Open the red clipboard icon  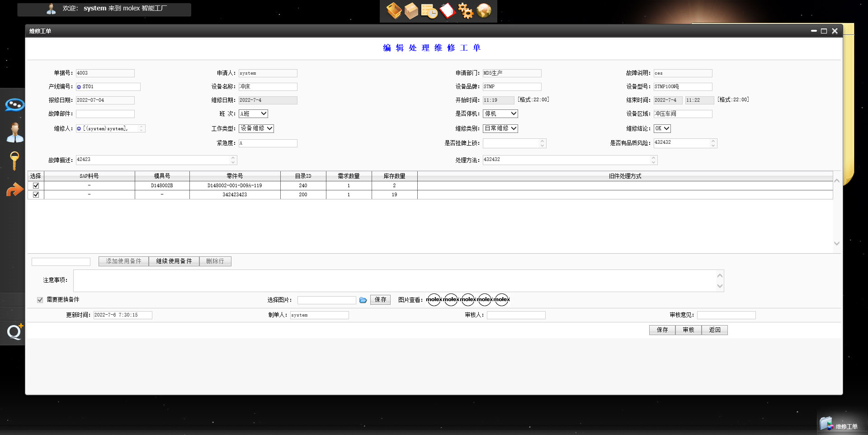pyautogui.click(x=447, y=10)
